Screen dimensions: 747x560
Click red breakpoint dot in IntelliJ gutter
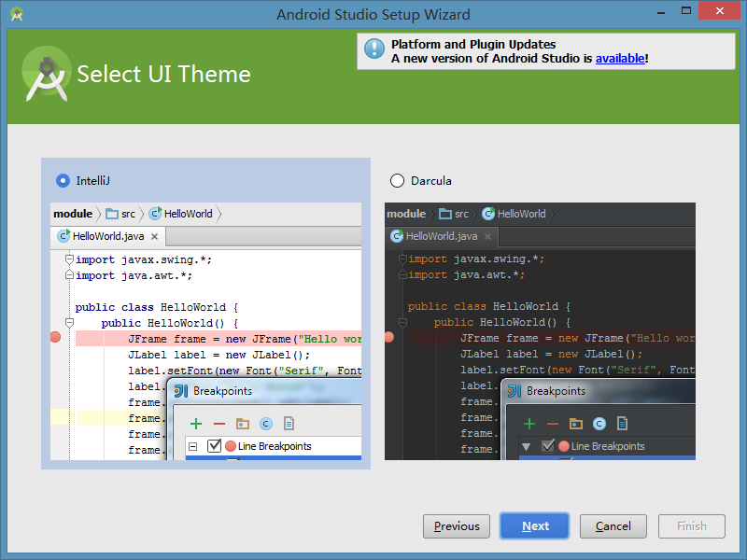(x=55, y=338)
